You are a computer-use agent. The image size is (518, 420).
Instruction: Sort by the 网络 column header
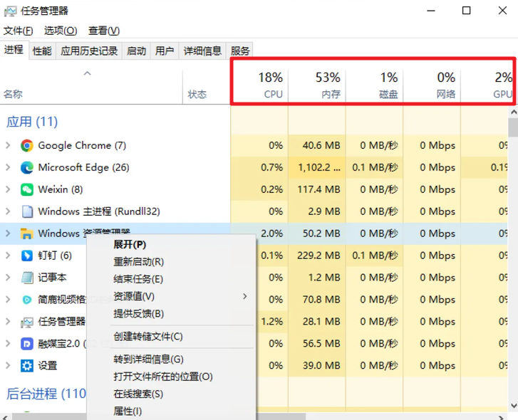(x=432, y=87)
